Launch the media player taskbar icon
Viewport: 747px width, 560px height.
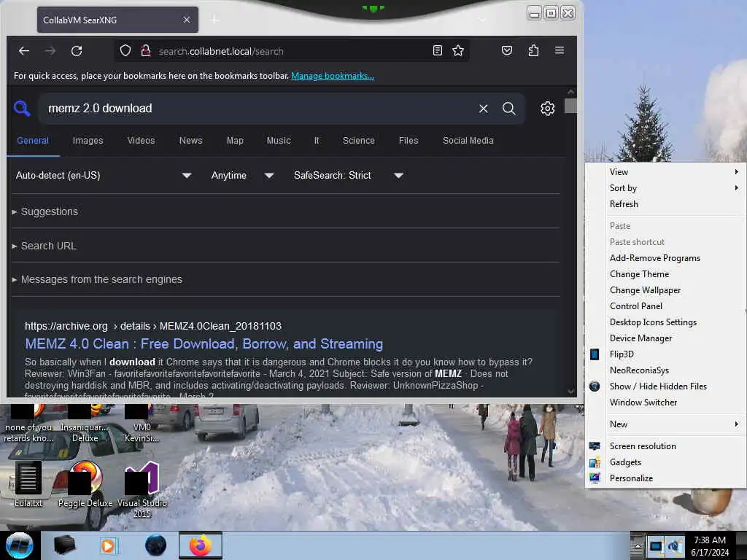coord(108,545)
